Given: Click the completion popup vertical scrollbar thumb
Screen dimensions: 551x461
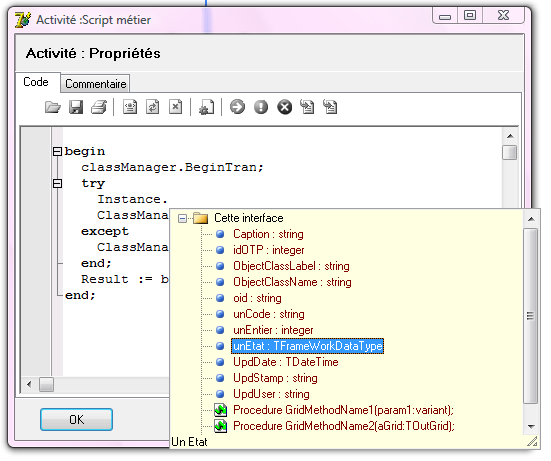Looking at the screenshot, I should [x=531, y=316].
